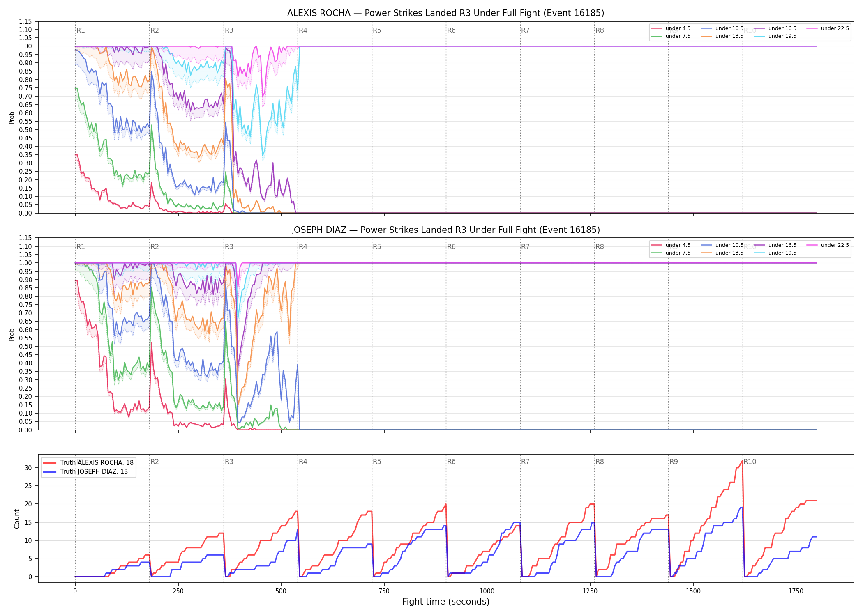Click the 1000 tick label on the time axis
This screenshot has height=616, width=863.
487,591
